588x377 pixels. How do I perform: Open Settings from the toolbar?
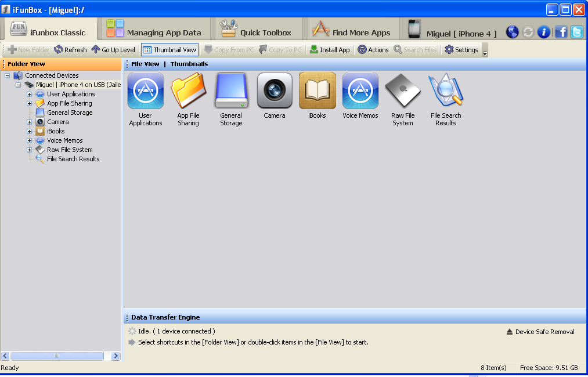click(461, 49)
